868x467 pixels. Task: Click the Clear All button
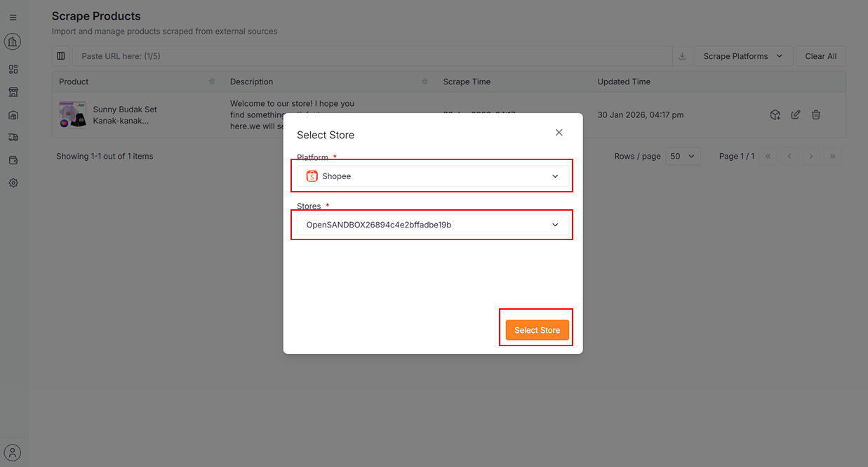pos(820,56)
